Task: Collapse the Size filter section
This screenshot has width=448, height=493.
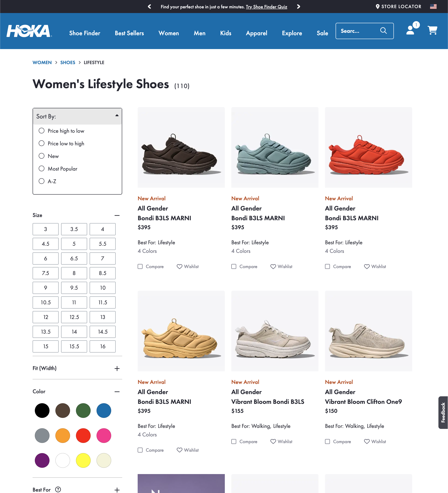Action: [117, 215]
